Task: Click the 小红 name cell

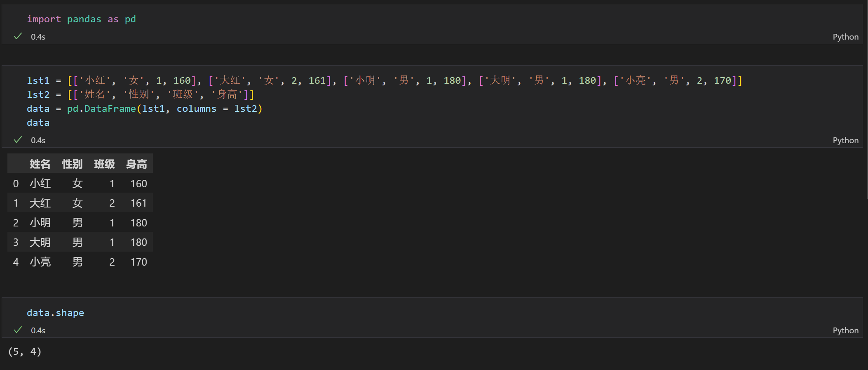Action: 40,184
